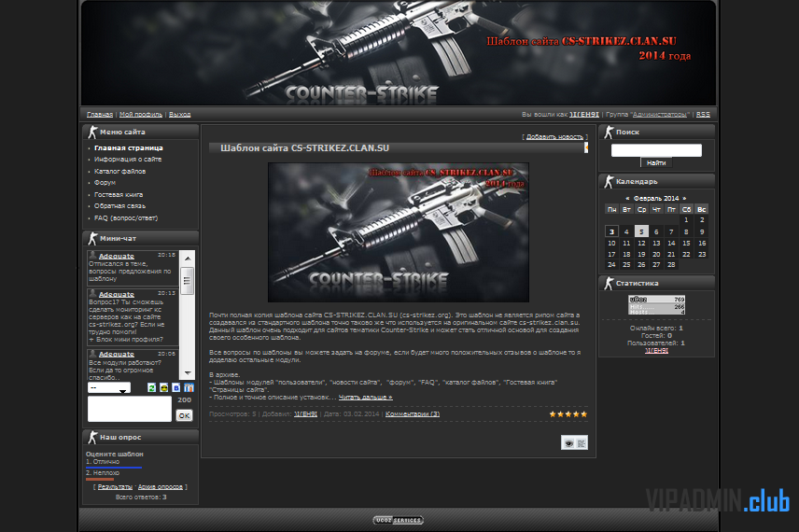Viewport: 799px width, 532px height.
Task: Rate the news five stars
Action: point(584,414)
